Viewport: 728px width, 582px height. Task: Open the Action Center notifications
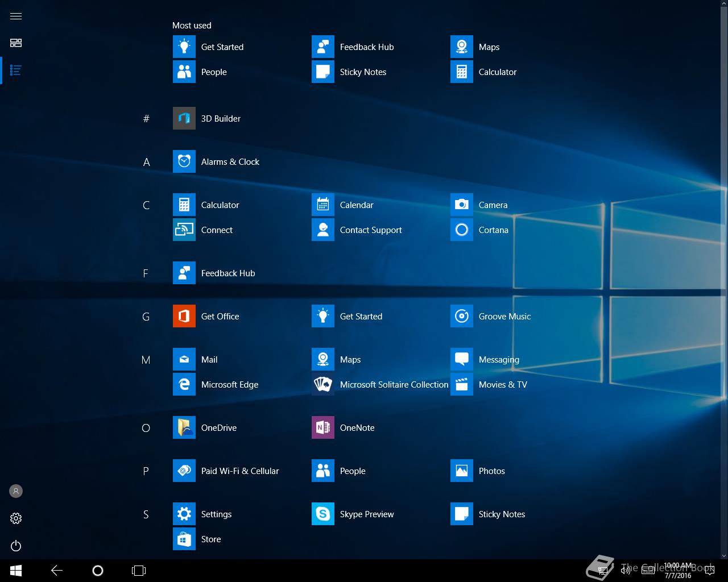point(710,571)
